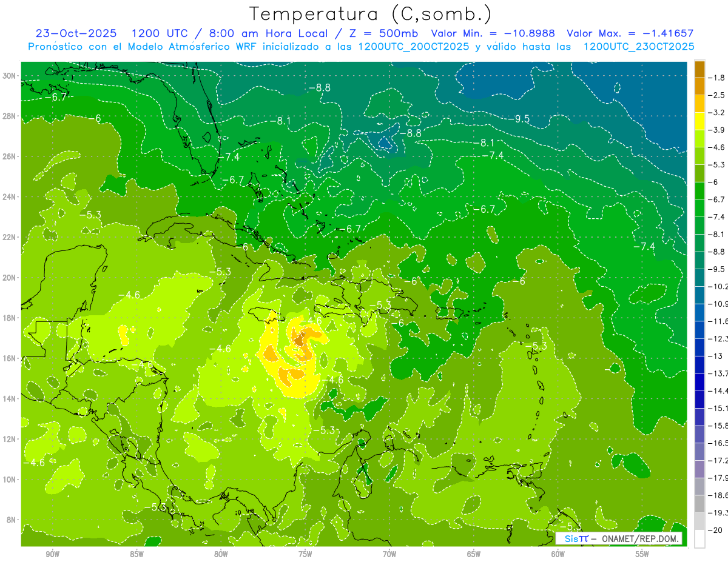Select the white legend swatch below -20
Image resolution: width=728 pixels, height=562 pixels.
[x=699, y=539]
